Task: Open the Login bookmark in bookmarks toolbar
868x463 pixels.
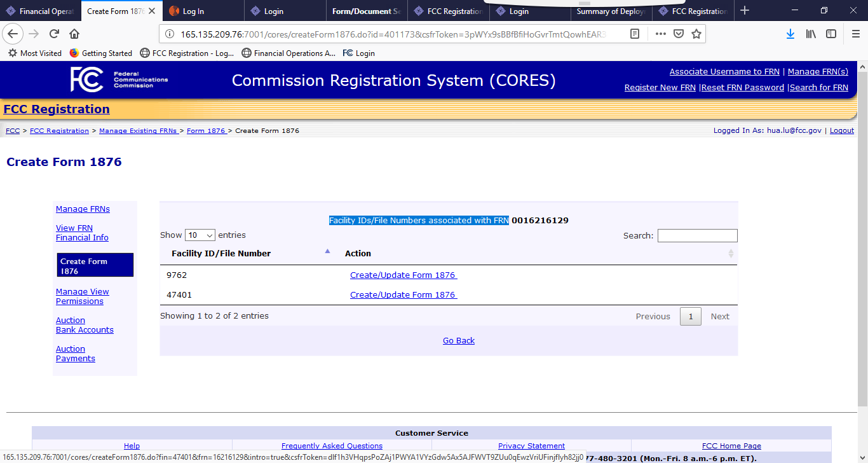Action: (358, 53)
